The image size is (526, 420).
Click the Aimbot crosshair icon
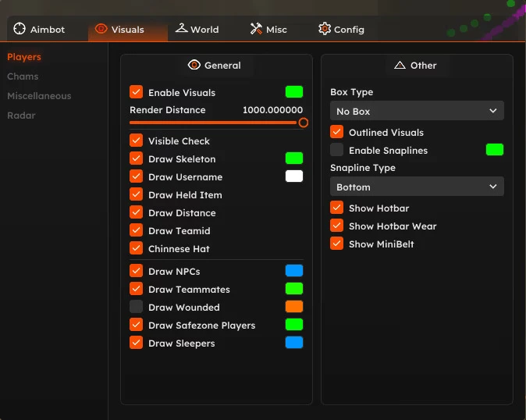(20, 29)
